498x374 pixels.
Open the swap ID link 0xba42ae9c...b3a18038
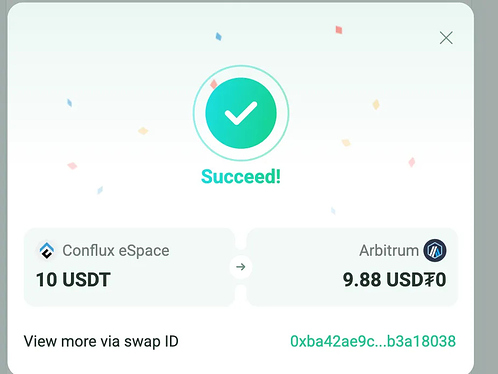pyautogui.click(x=373, y=341)
